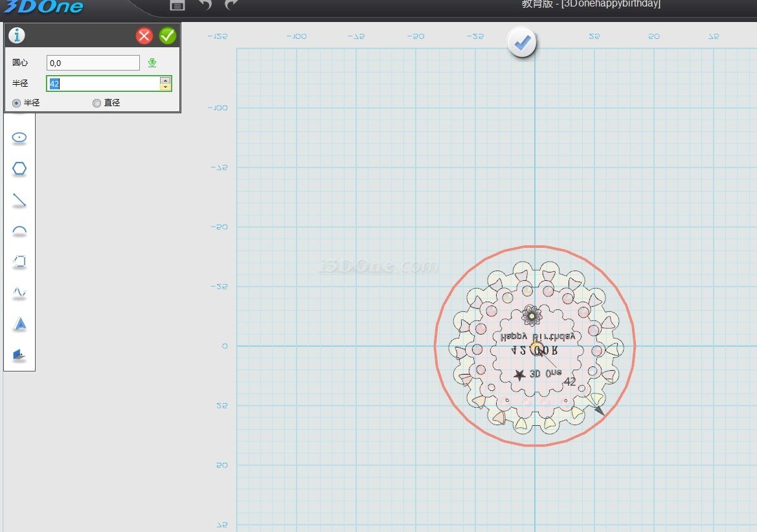757x532 pixels.
Task: Choose the straight line tool
Action: 19,201
